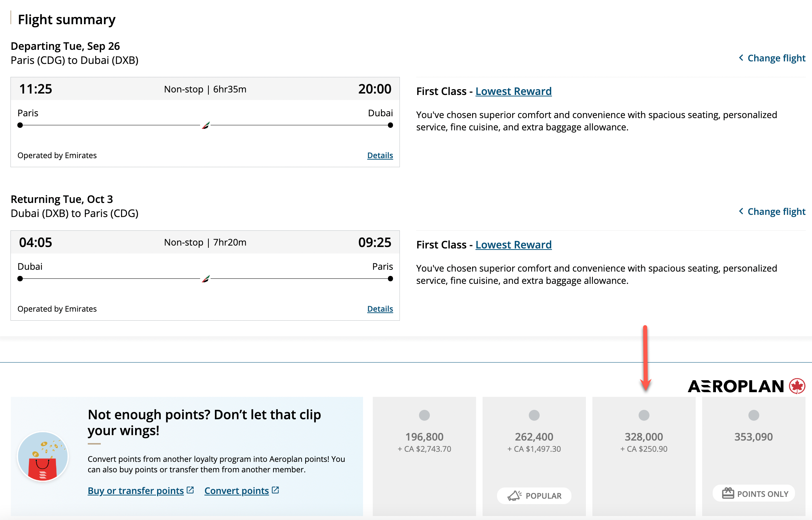Select the 262,400 points radio option

pos(534,415)
